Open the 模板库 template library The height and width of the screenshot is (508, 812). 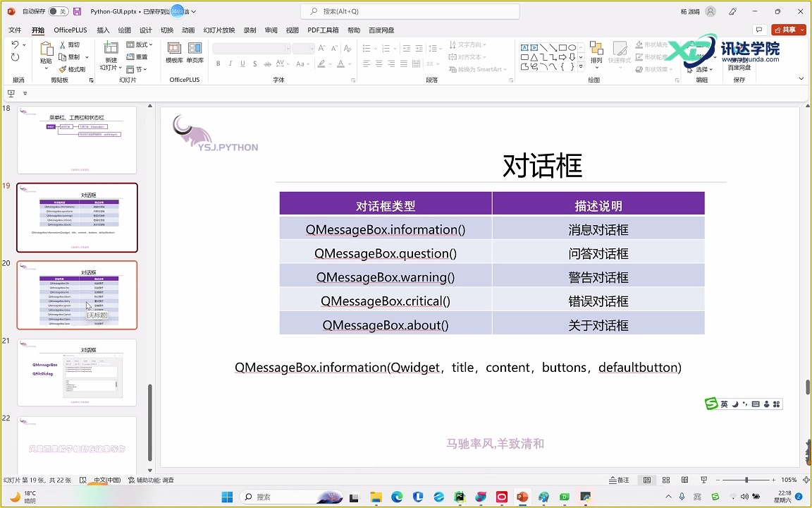tap(174, 53)
